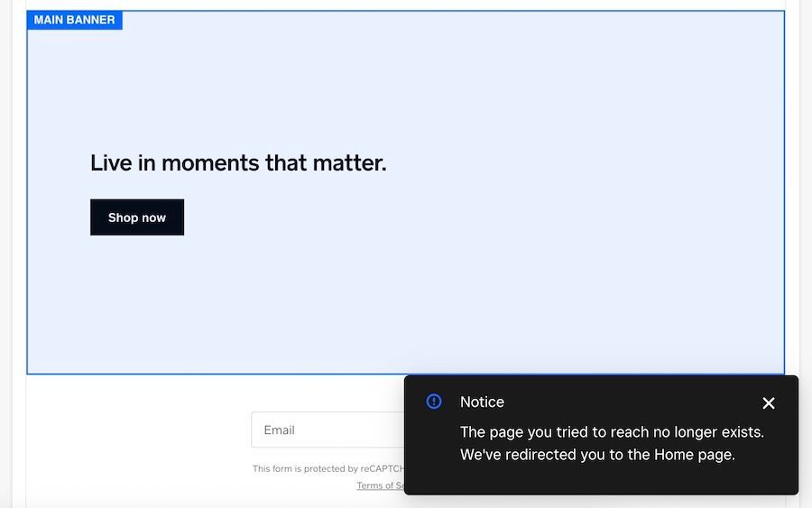Screen dimensions: 812x508
Task: Click the Shop now button
Action: (x=137, y=217)
